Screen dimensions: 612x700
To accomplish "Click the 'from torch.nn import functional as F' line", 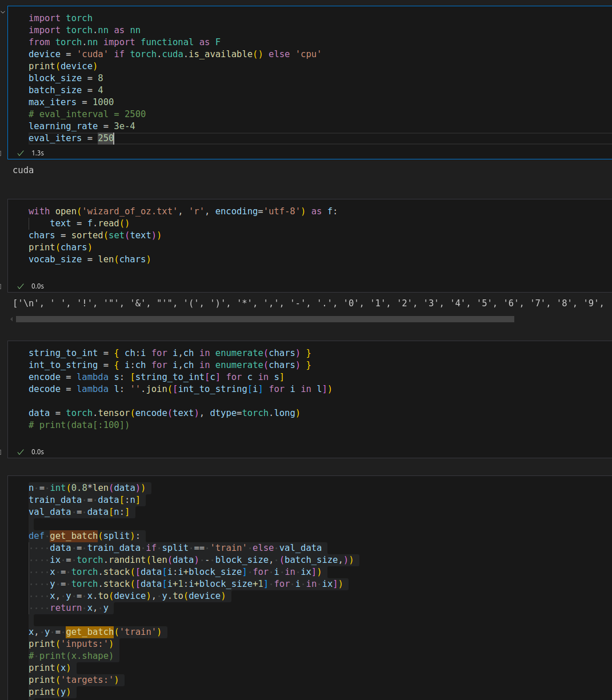I will point(125,42).
